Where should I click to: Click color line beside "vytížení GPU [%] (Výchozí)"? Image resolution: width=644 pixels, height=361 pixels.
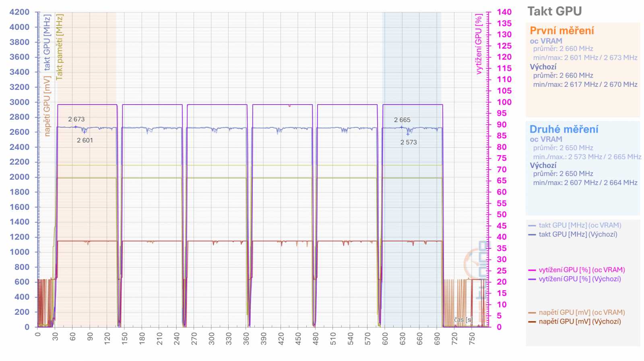point(532,279)
